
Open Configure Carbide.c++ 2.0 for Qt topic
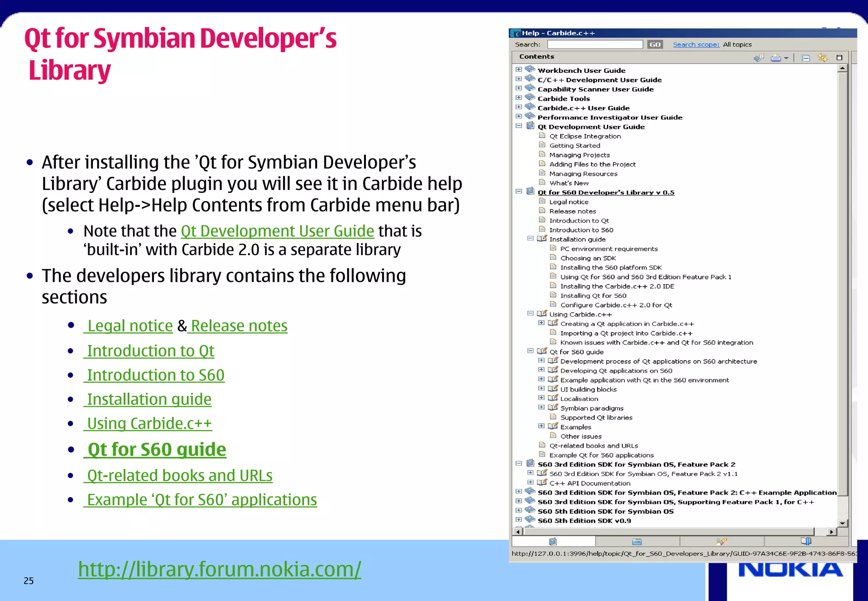click(616, 305)
